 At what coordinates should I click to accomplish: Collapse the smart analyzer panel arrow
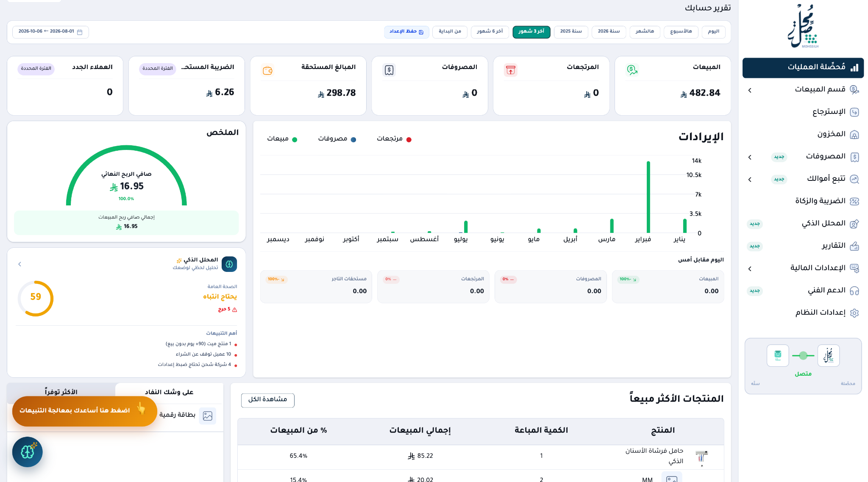(x=19, y=264)
